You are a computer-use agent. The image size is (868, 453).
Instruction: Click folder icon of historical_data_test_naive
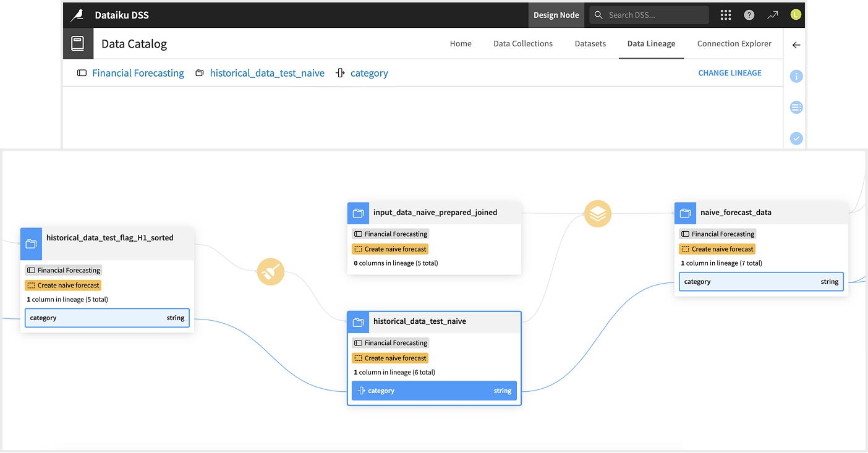358,322
